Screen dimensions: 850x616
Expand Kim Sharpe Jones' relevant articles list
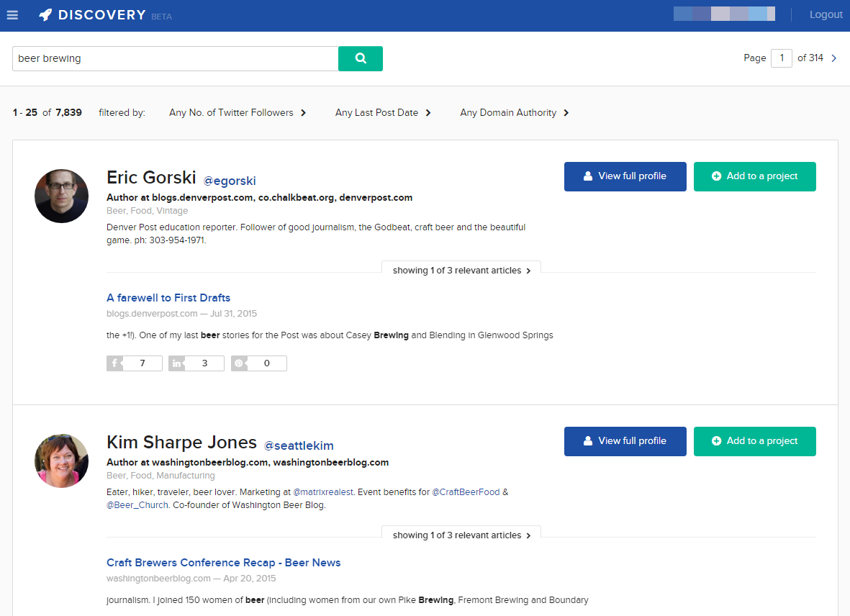461,535
